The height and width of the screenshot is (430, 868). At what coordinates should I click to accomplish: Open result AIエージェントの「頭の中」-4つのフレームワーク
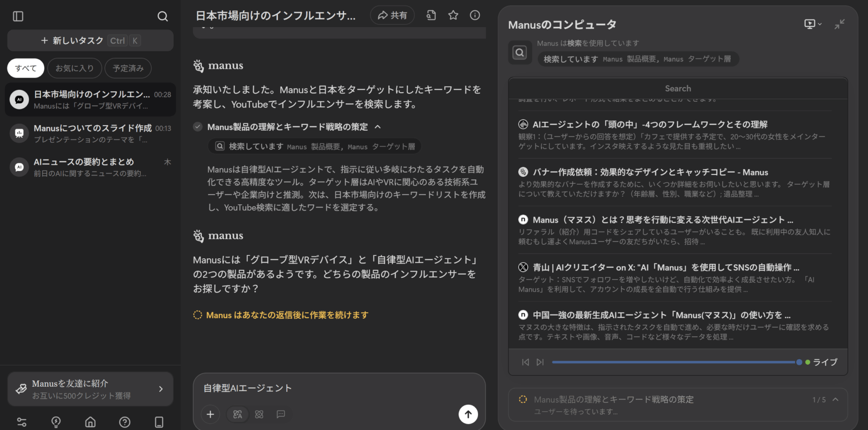tap(650, 124)
